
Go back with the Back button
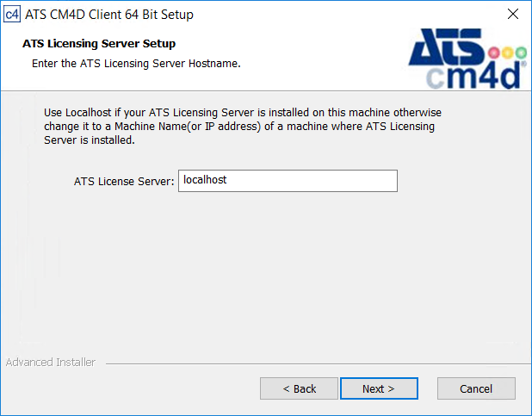coord(300,388)
